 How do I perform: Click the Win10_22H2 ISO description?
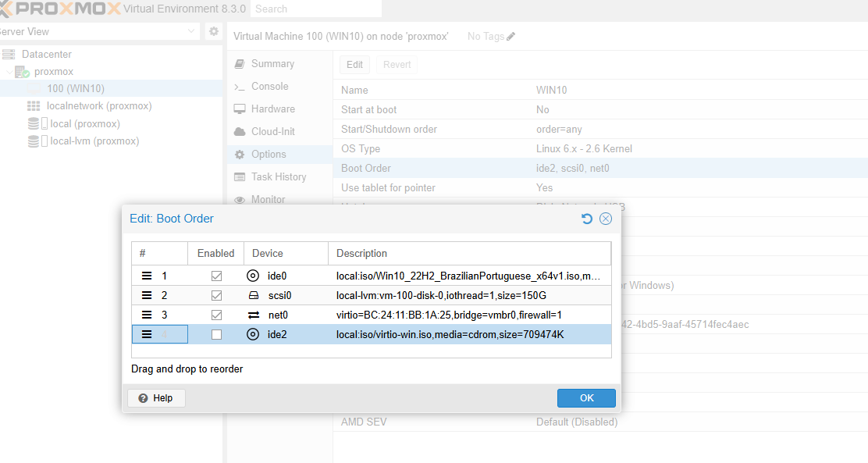[x=468, y=276]
